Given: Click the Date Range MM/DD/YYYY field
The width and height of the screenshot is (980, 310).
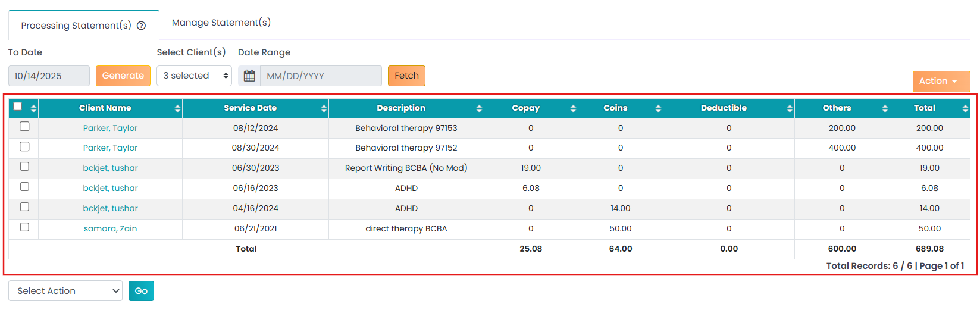Looking at the screenshot, I should (x=321, y=76).
